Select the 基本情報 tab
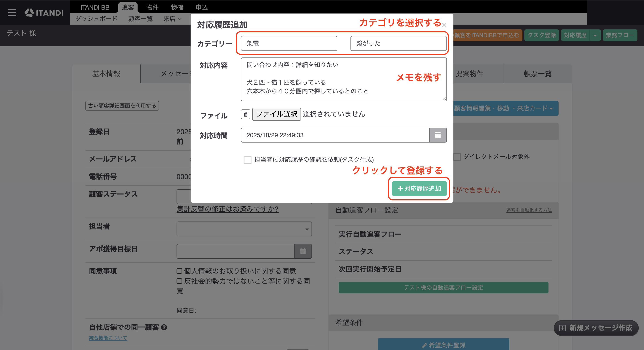The height and width of the screenshot is (350, 644). point(106,74)
